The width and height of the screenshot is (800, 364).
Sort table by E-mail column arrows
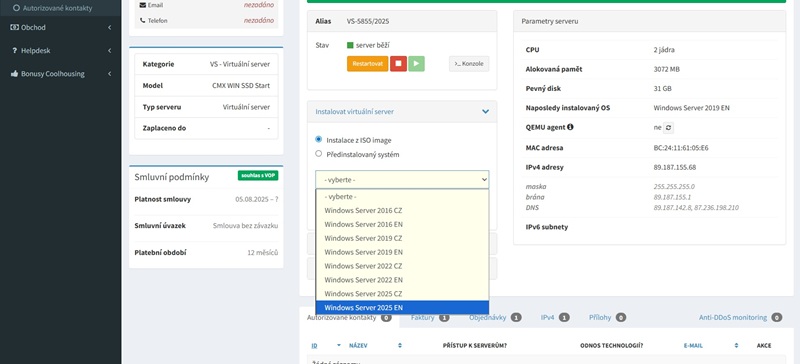pyautogui.click(x=736, y=346)
